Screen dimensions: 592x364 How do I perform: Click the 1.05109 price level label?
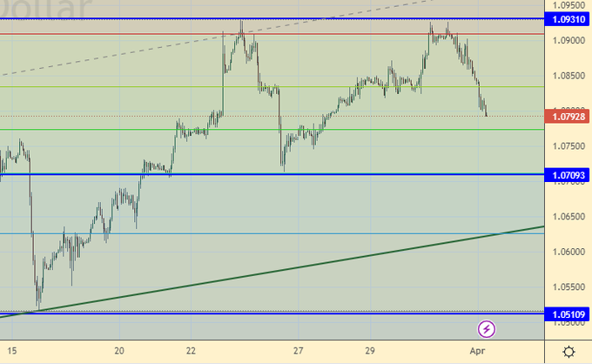[x=568, y=313]
